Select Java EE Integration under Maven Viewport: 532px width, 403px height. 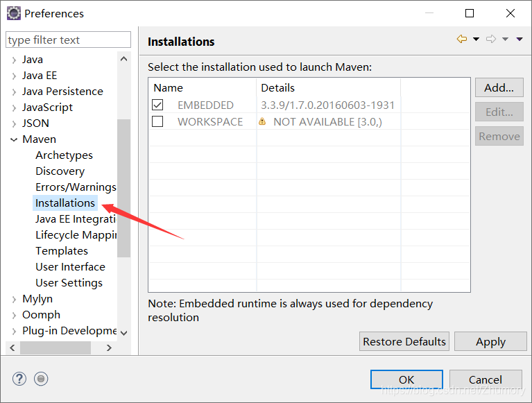click(x=76, y=218)
